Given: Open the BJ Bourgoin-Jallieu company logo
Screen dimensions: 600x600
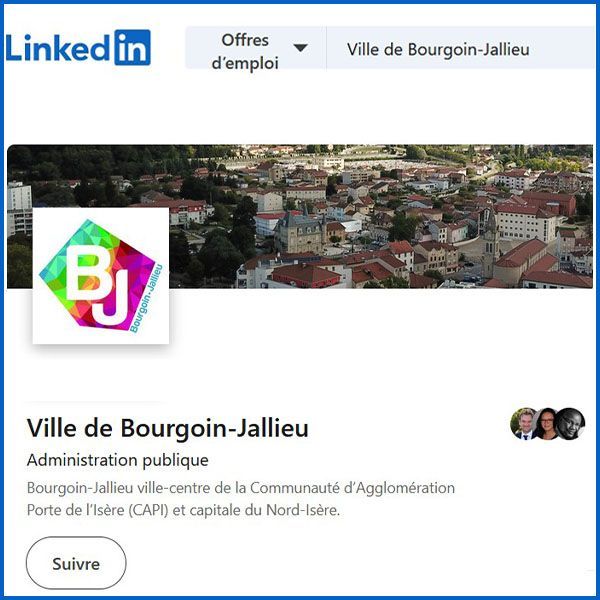Looking at the screenshot, I should click(101, 276).
